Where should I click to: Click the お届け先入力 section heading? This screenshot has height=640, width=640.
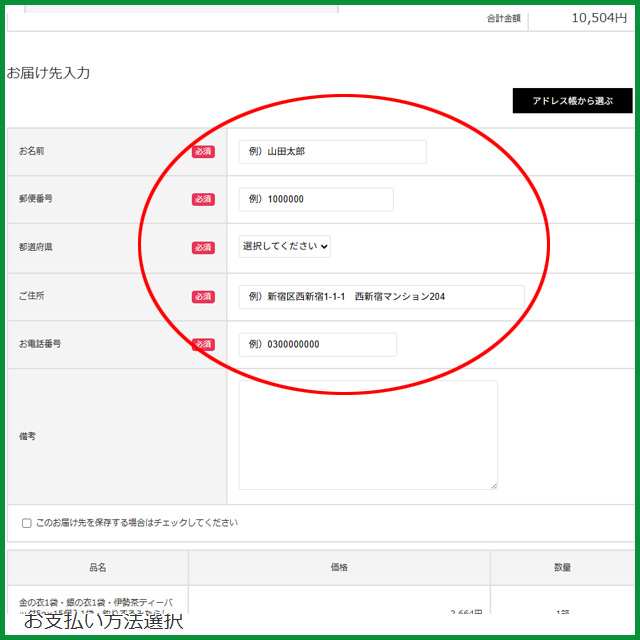(48, 73)
